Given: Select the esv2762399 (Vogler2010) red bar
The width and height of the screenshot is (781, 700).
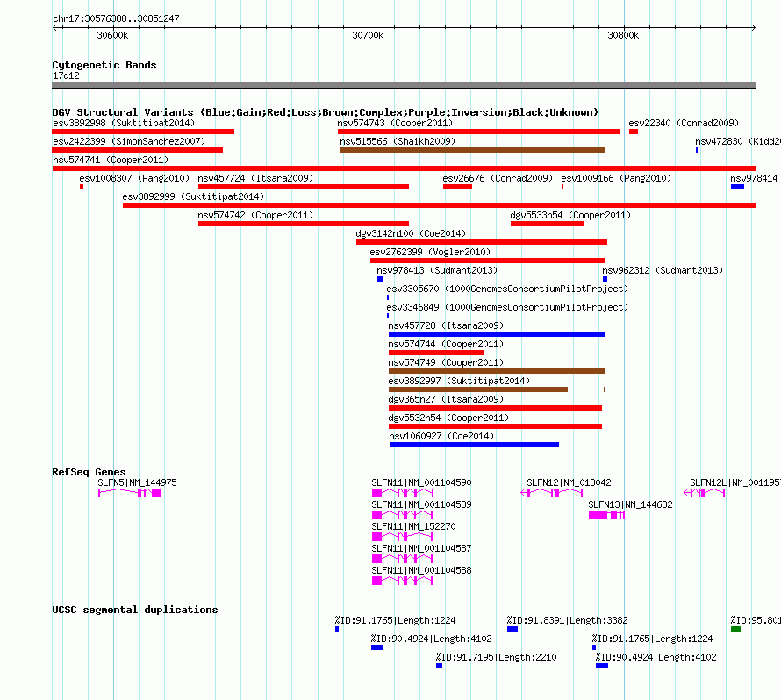Looking at the screenshot, I should [487, 261].
